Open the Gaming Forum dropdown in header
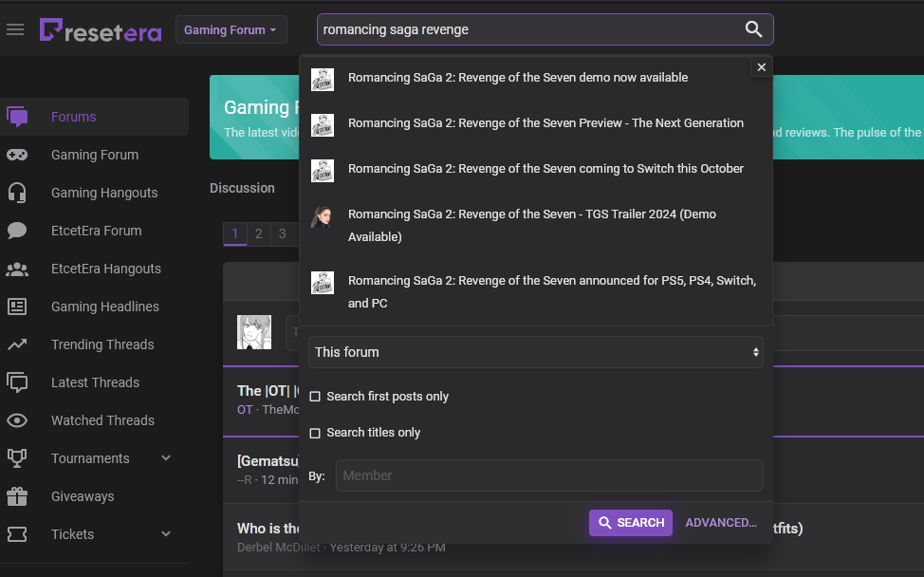This screenshot has height=577, width=924. click(x=231, y=29)
